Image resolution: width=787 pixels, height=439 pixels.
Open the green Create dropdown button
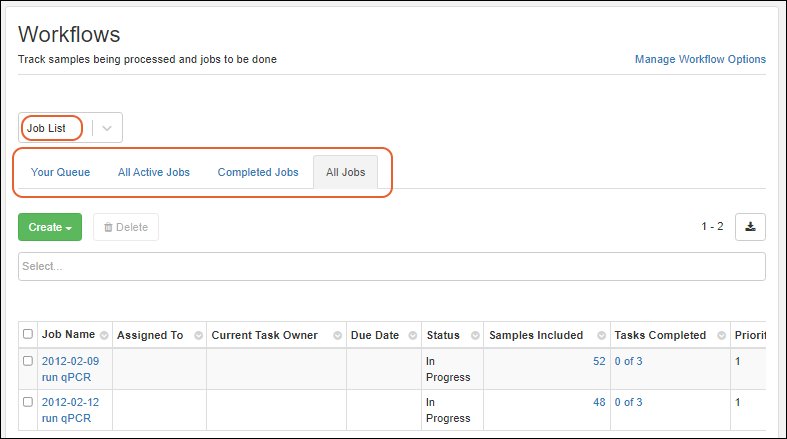50,227
